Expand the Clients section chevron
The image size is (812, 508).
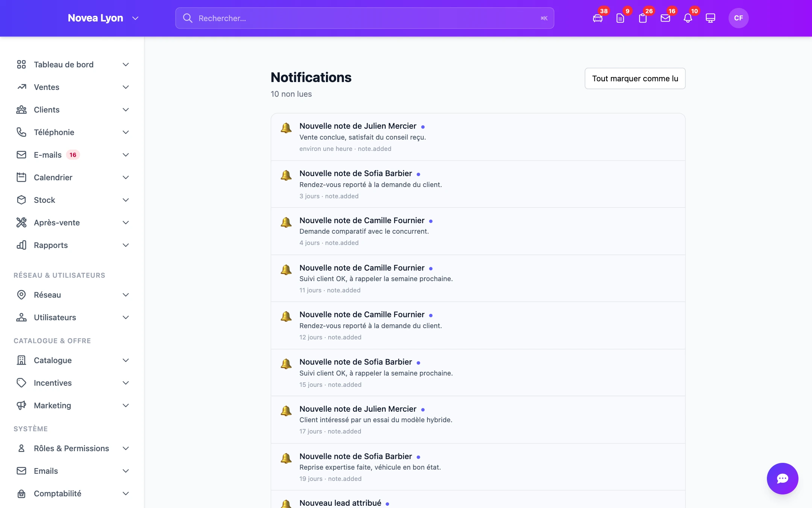[x=126, y=110]
